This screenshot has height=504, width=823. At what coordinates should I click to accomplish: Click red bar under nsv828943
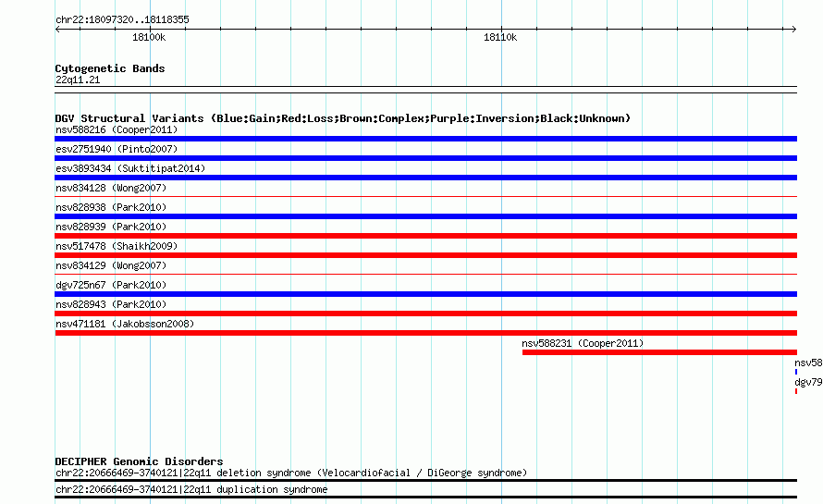pos(425,313)
